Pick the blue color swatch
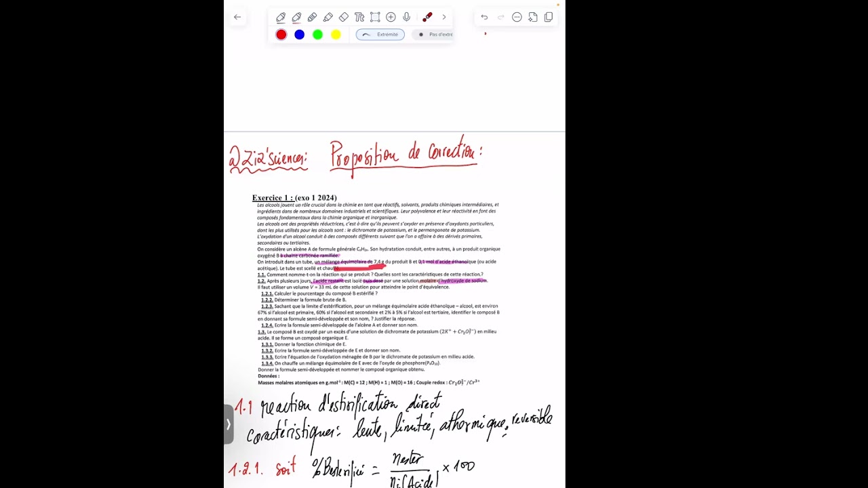This screenshot has width=868, height=488. point(300,35)
